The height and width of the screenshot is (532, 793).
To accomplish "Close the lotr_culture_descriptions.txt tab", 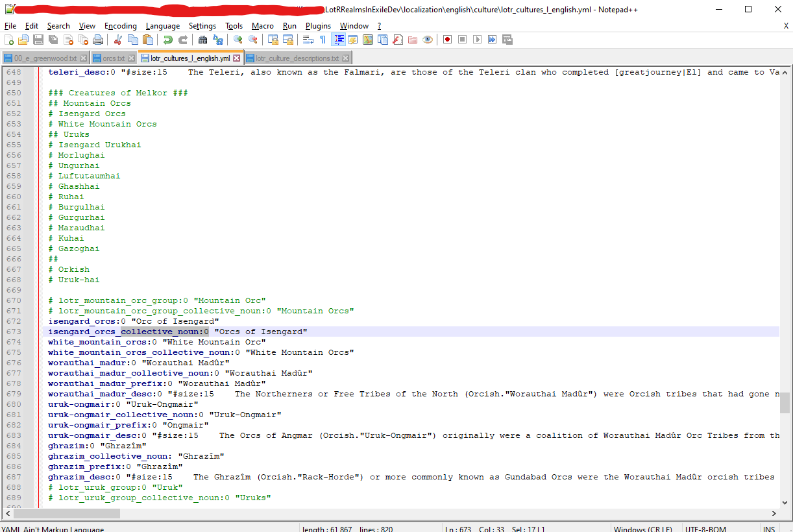I will (x=345, y=58).
